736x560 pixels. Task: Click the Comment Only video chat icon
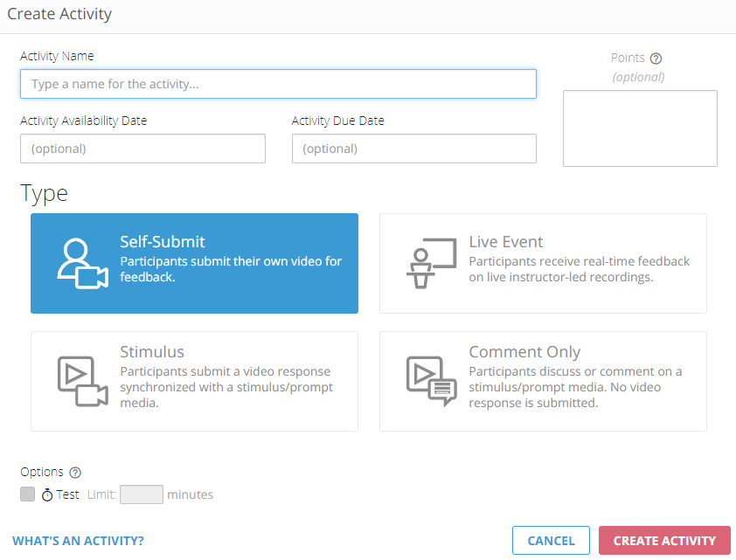point(431,381)
